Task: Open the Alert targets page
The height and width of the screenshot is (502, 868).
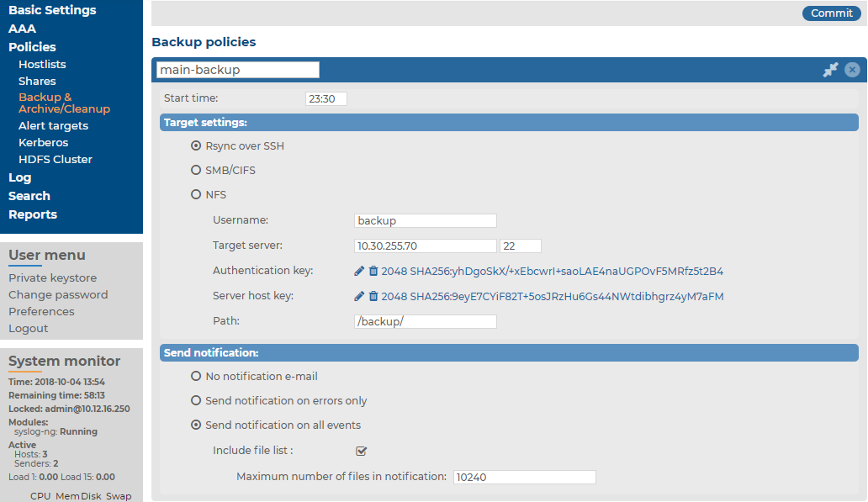Action: pos(53,125)
